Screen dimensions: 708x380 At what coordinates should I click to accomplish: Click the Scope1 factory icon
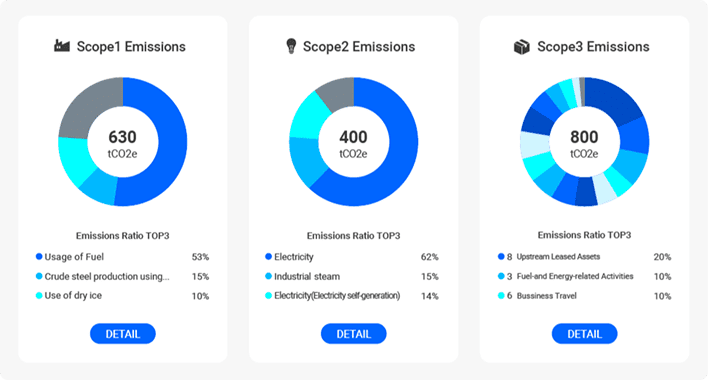62,46
